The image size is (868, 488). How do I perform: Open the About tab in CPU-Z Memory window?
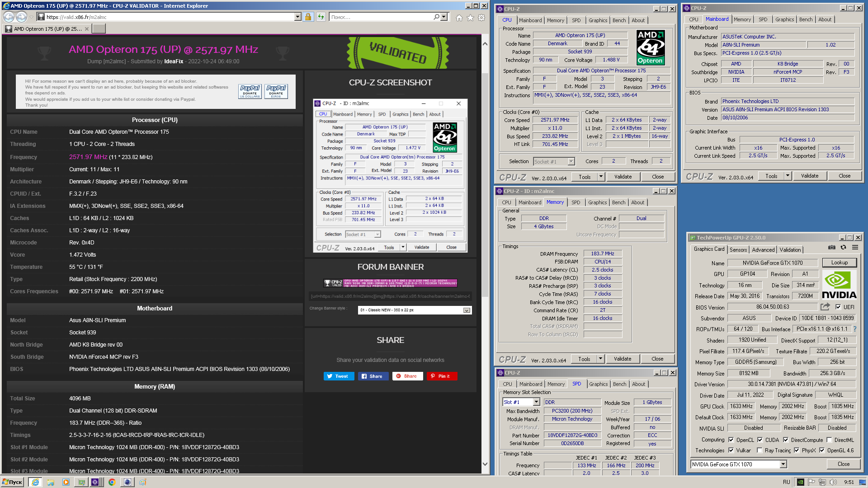(637, 202)
